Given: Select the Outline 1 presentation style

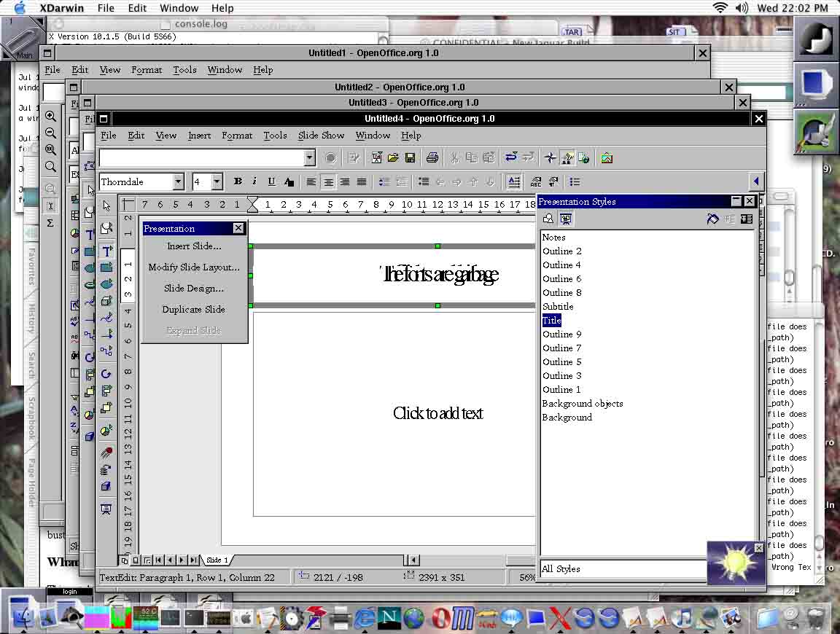Looking at the screenshot, I should click(x=561, y=389).
